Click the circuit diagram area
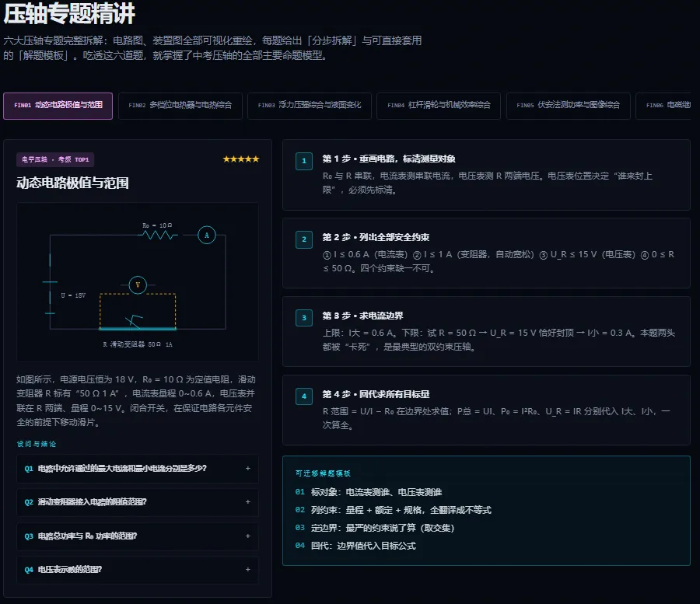 pos(138,282)
